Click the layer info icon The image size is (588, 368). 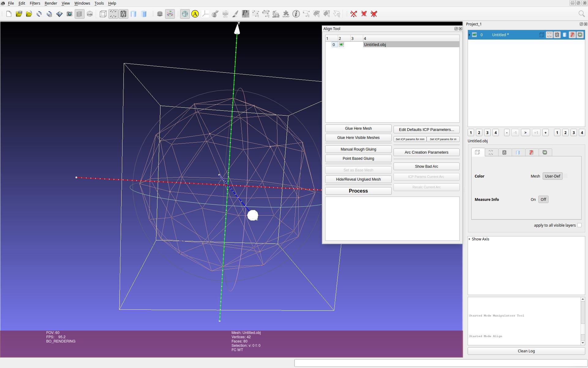(x=296, y=14)
